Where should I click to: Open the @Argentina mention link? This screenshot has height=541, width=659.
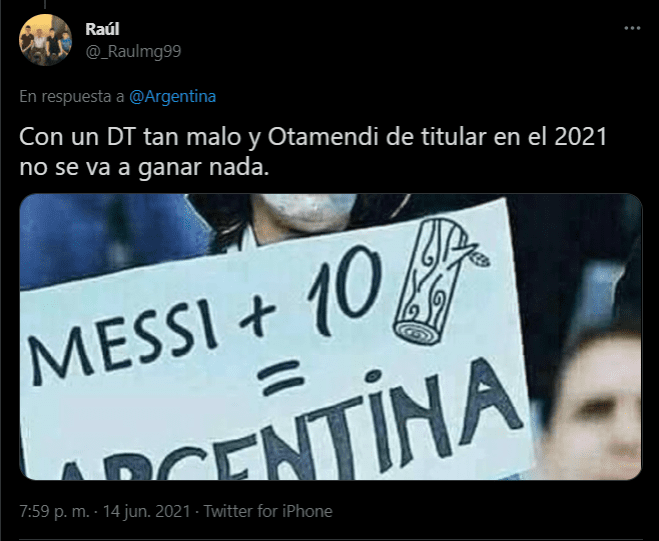tap(172, 96)
